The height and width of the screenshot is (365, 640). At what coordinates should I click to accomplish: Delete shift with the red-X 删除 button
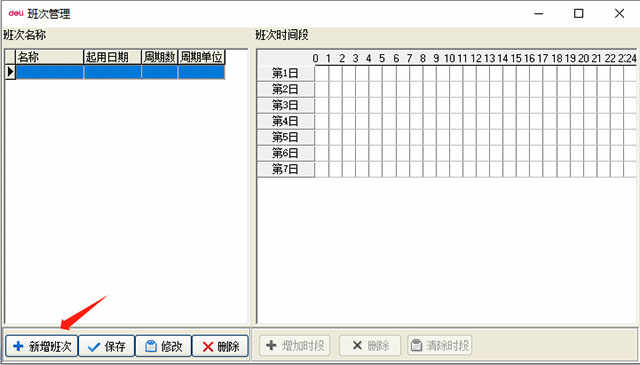click(220, 346)
